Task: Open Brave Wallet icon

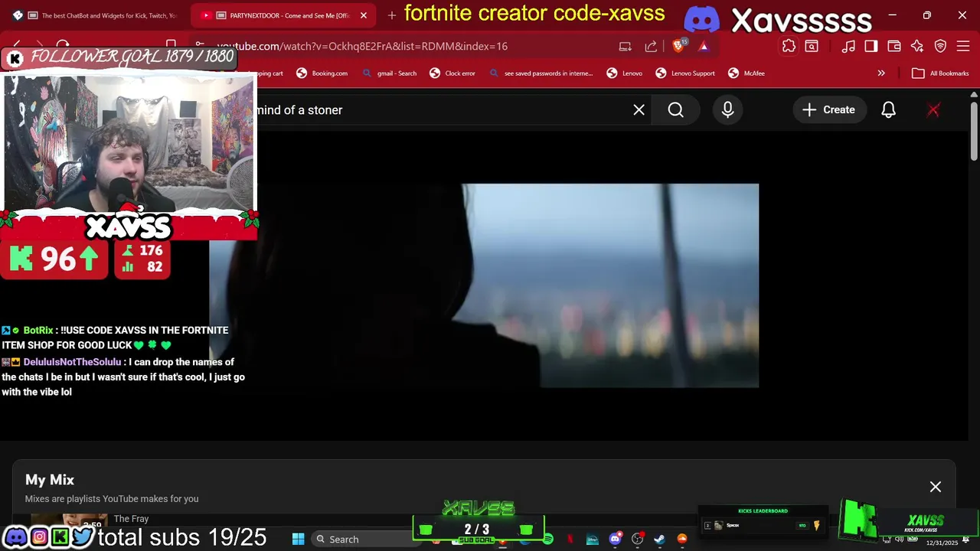Action: coord(893,46)
